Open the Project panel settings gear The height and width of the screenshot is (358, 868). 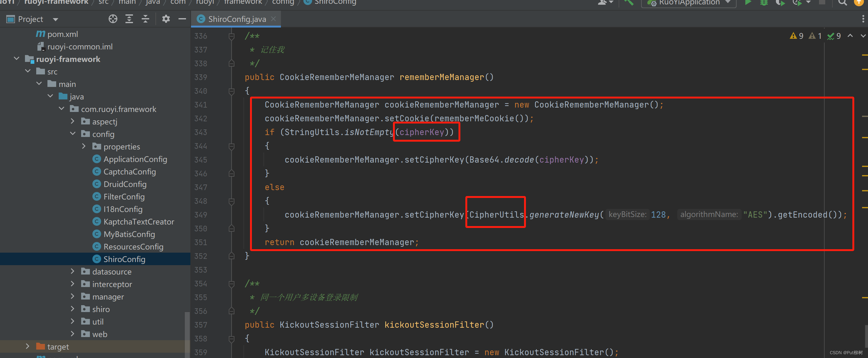(x=166, y=19)
